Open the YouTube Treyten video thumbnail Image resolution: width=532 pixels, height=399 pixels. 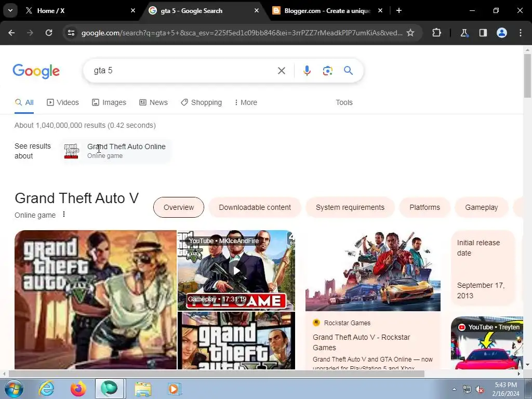tap(487, 343)
